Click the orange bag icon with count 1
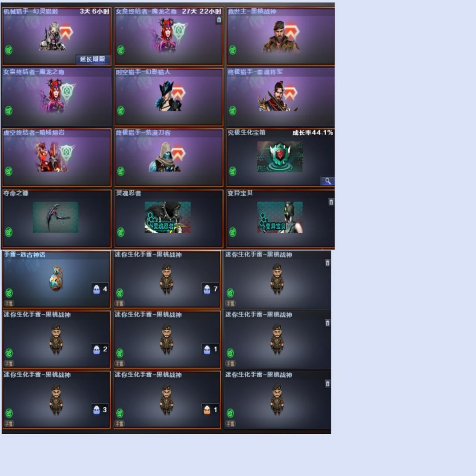476x476 pixels. pos(207,410)
